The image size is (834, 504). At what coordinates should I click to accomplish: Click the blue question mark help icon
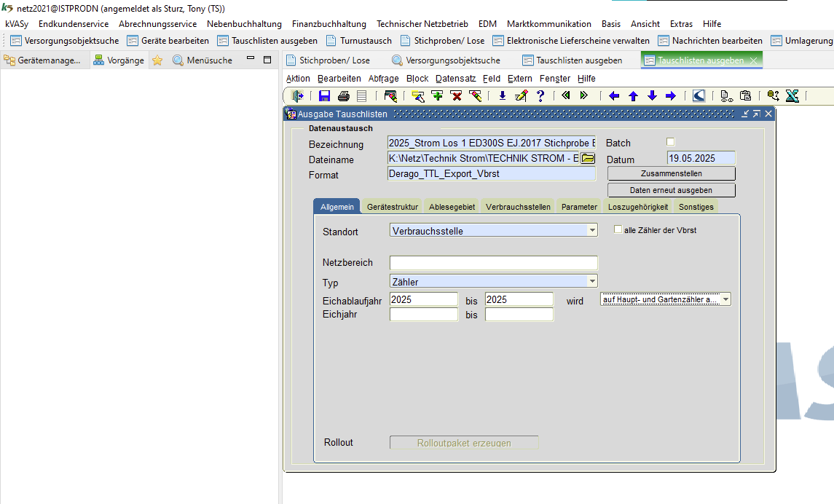click(540, 95)
